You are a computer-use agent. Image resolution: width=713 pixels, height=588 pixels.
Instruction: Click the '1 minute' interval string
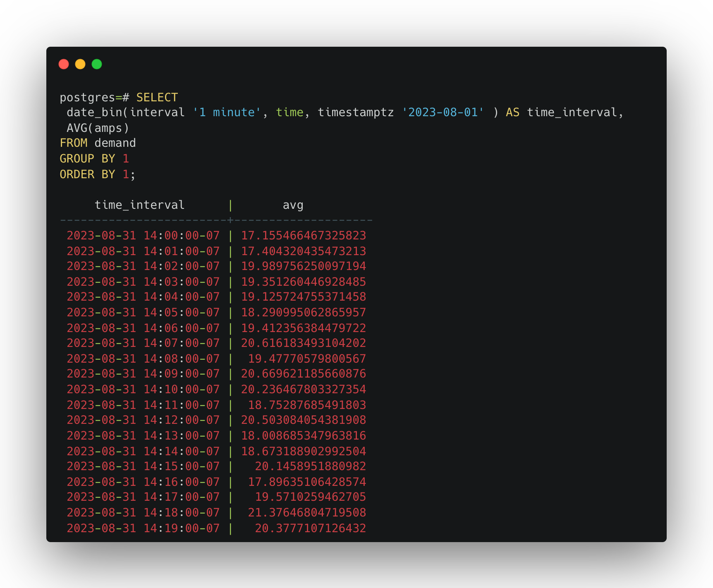tap(227, 112)
